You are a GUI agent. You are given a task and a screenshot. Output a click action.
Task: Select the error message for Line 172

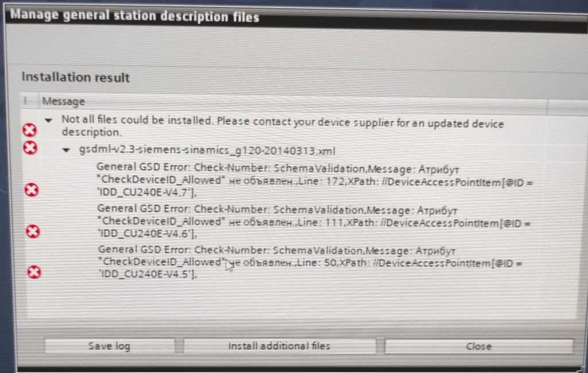(314, 180)
